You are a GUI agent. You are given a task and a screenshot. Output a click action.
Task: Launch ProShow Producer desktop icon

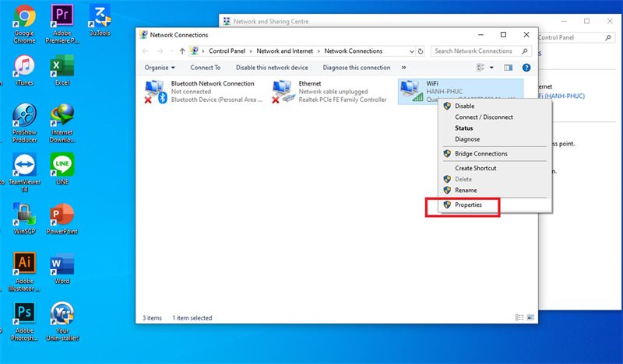coord(24,123)
